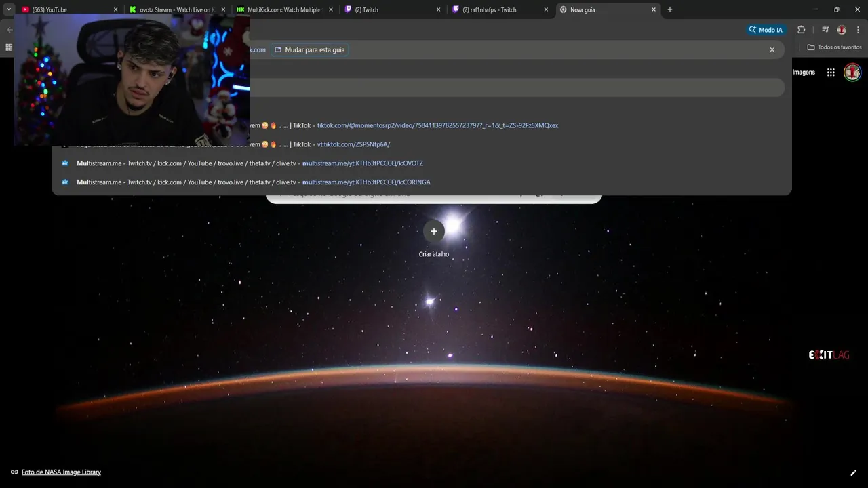Open Foto de NASA Image Library link

tap(61, 472)
